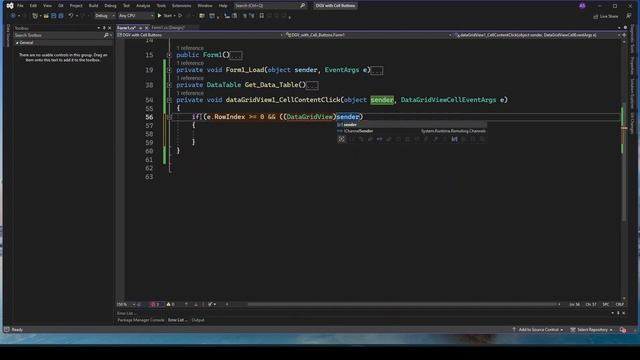Click the account avatar icon

coord(582,6)
